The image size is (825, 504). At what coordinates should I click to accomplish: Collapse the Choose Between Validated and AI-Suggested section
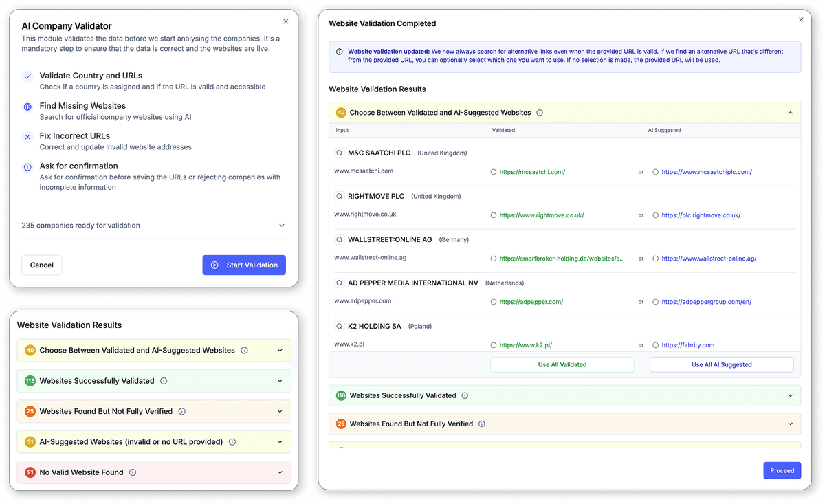click(791, 112)
